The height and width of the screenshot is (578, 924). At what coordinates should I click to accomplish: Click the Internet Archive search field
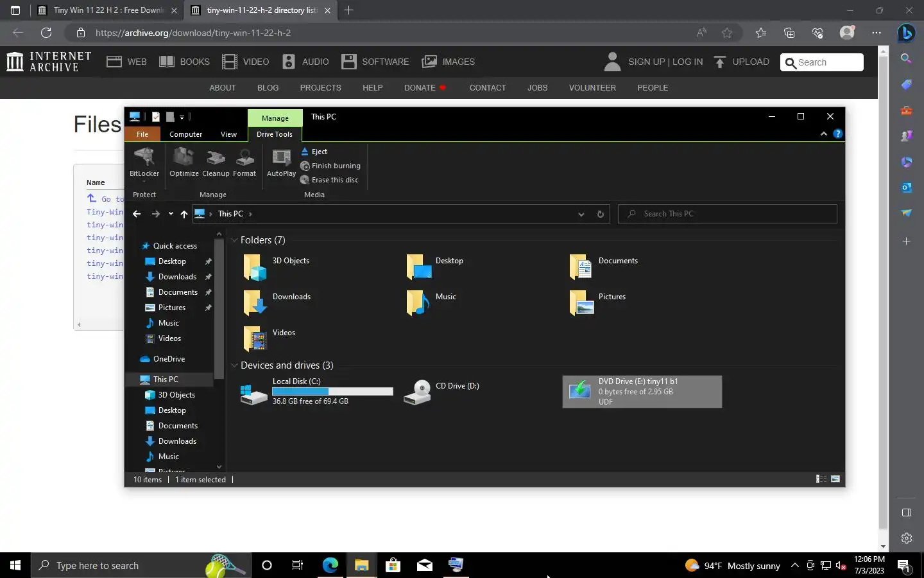pyautogui.click(x=822, y=62)
